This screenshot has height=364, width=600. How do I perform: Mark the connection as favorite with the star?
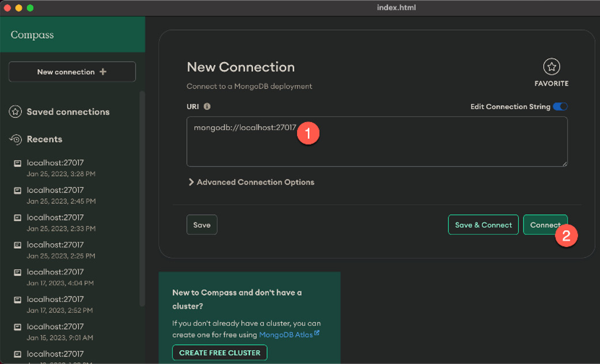[552, 67]
